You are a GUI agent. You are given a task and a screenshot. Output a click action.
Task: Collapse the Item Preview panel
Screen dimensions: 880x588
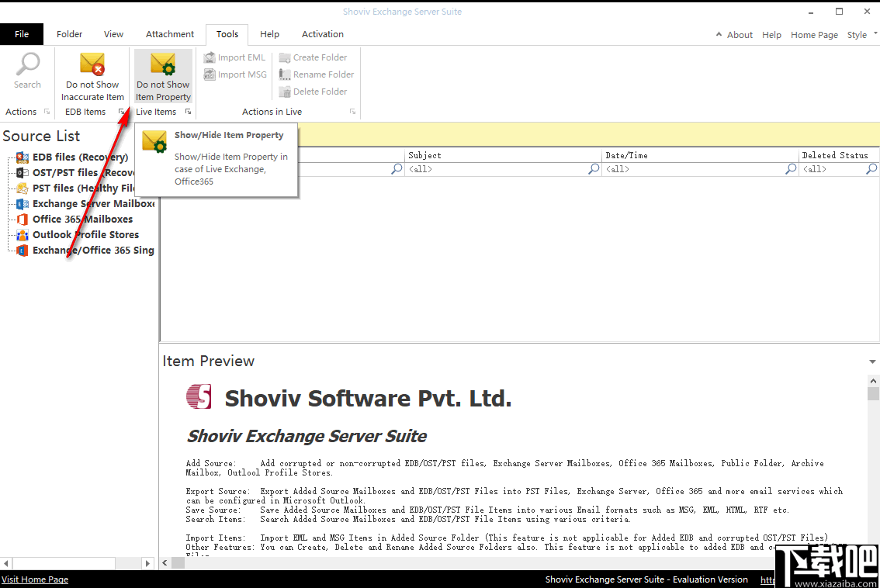click(871, 361)
